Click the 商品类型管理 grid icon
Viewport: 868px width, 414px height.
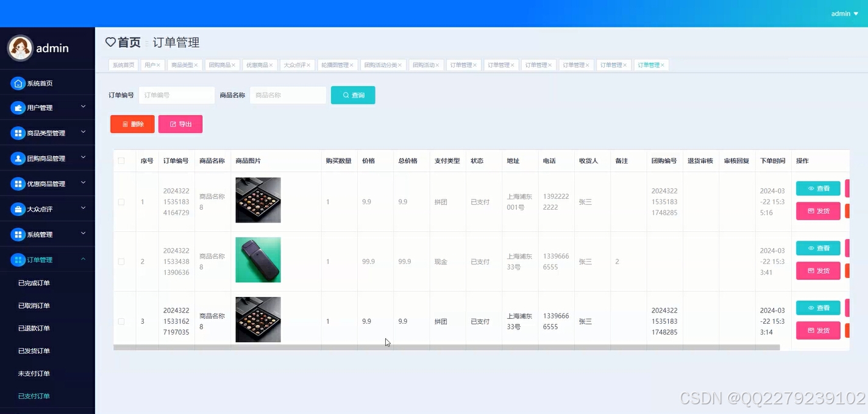pyautogui.click(x=18, y=132)
